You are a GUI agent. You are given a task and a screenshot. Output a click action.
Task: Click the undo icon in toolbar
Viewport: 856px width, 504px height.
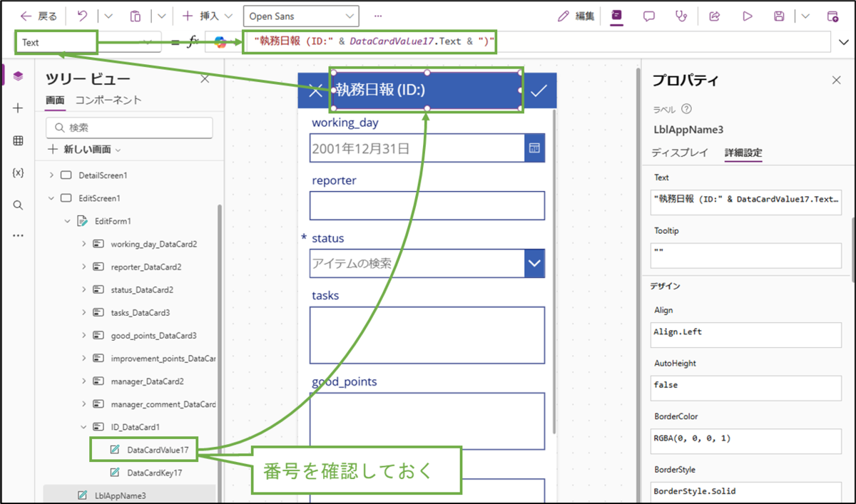[82, 16]
